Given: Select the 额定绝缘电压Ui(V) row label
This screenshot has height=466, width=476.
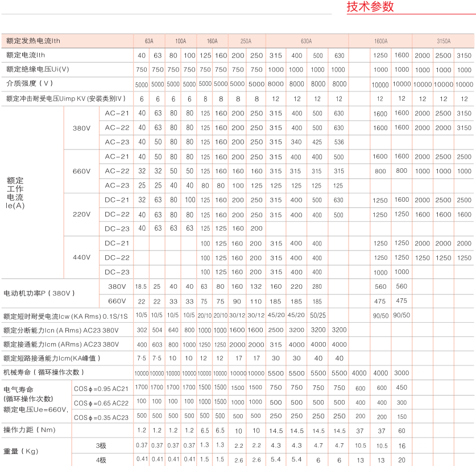Looking at the screenshot, I should pos(38,69).
